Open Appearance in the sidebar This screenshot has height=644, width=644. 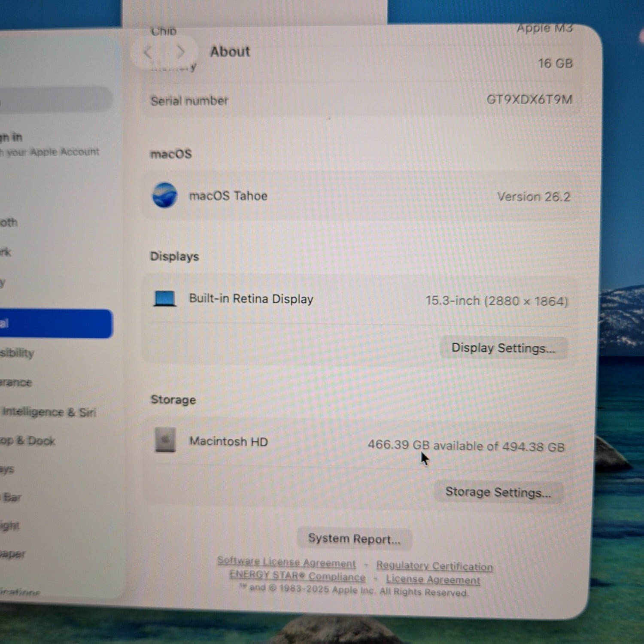pyautogui.click(x=16, y=382)
